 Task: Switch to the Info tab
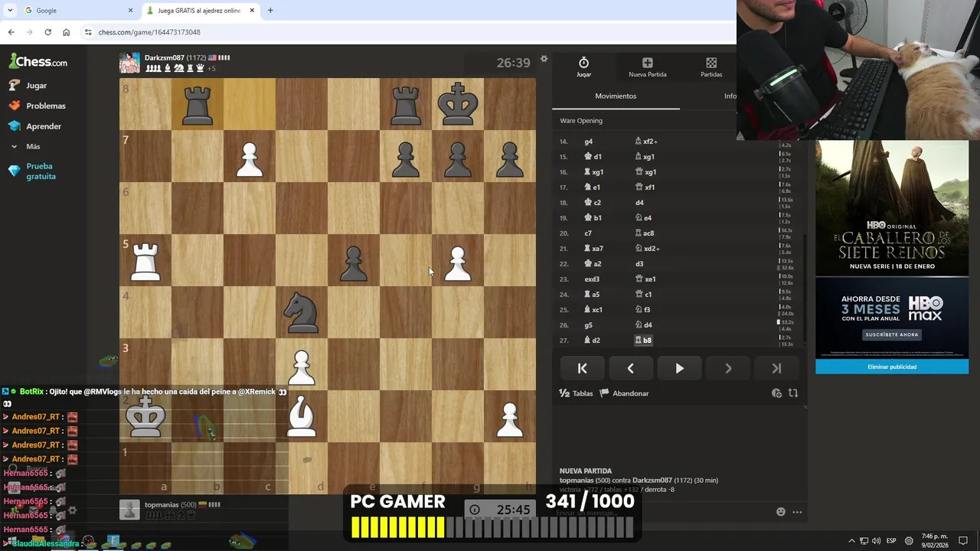[x=730, y=96]
